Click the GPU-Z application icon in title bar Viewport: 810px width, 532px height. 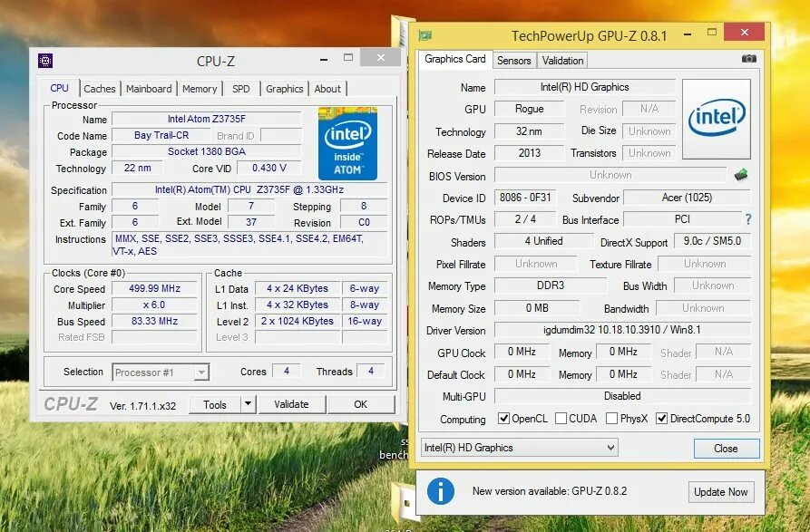point(425,35)
